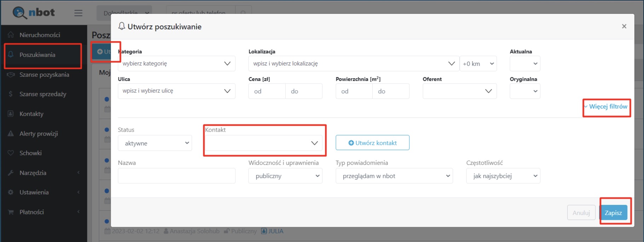Image resolution: width=644 pixels, height=242 pixels.
Task: Click the wrench icon beside Narzędzia
Action: pyautogui.click(x=11, y=173)
